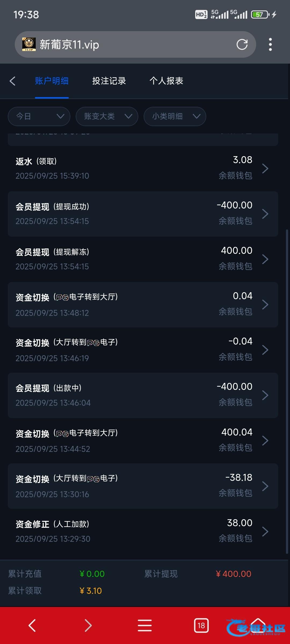Tap the back arrow beside 账户明细
This screenshot has height=644, width=290.
tap(12, 81)
